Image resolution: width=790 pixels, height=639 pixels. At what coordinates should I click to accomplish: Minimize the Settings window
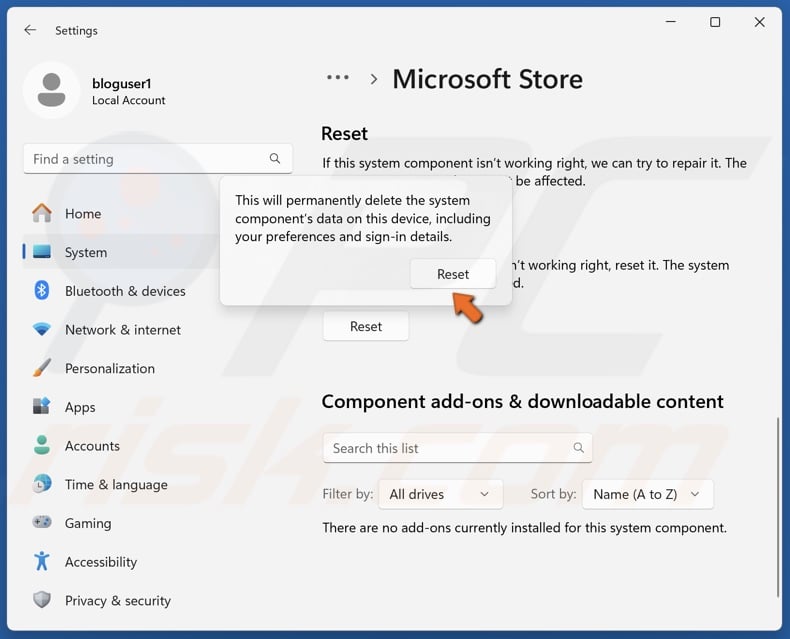[x=671, y=22]
